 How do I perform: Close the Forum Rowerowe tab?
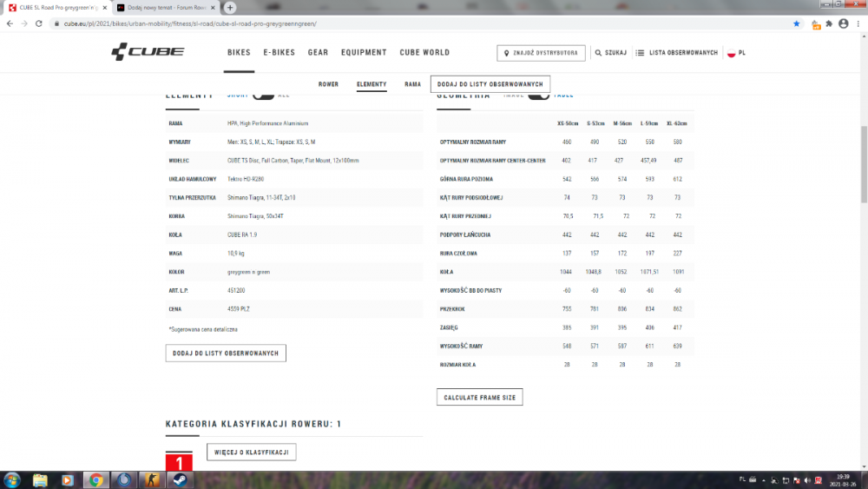click(213, 8)
